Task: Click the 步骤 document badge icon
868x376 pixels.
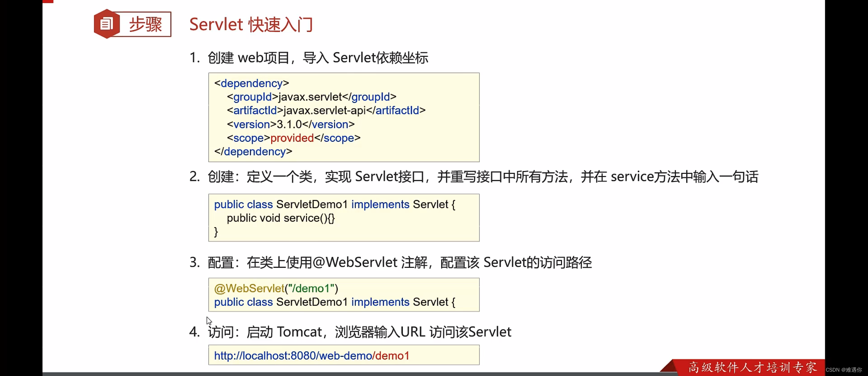Action: pos(106,23)
